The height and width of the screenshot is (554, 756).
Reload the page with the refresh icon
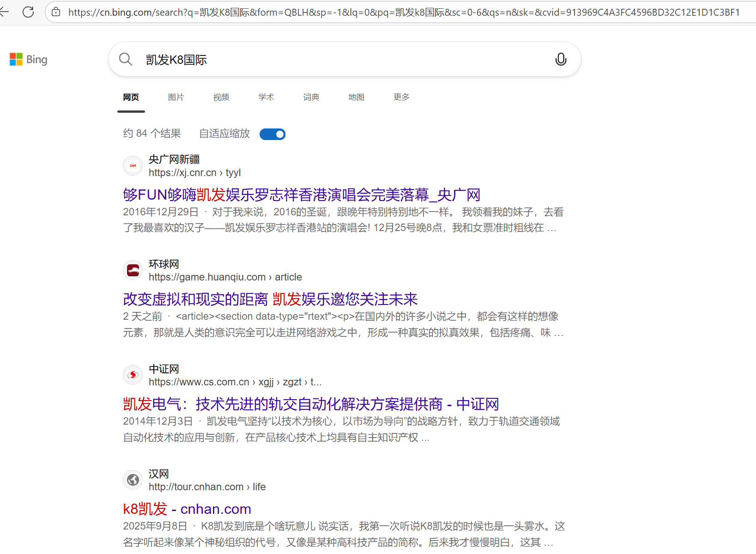28,12
